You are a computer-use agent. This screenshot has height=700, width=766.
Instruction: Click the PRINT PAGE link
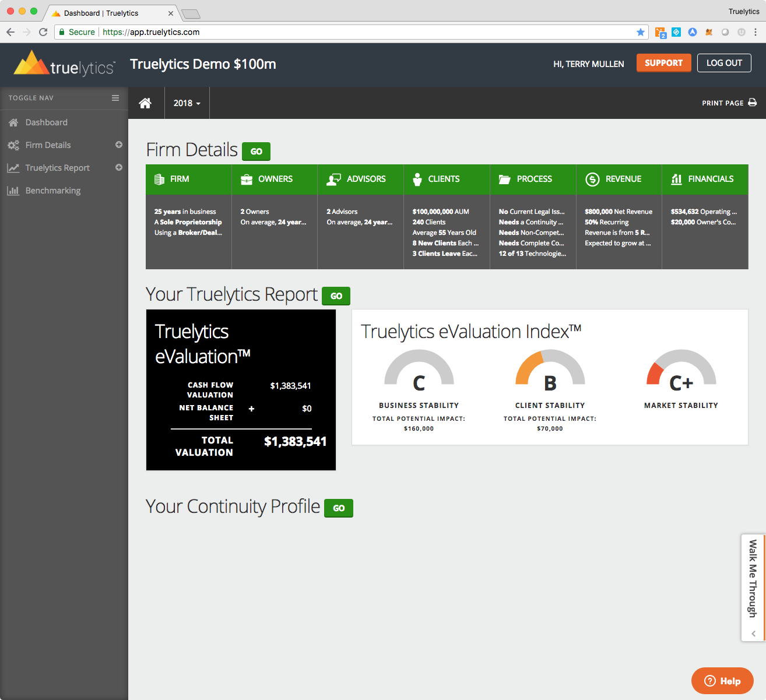[729, 103]
